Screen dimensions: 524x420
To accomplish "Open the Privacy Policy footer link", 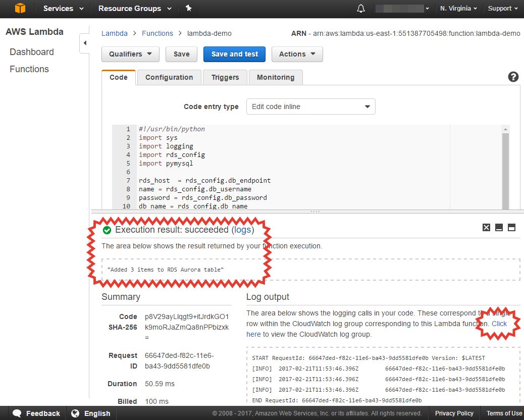I will (x=454, y=413).
